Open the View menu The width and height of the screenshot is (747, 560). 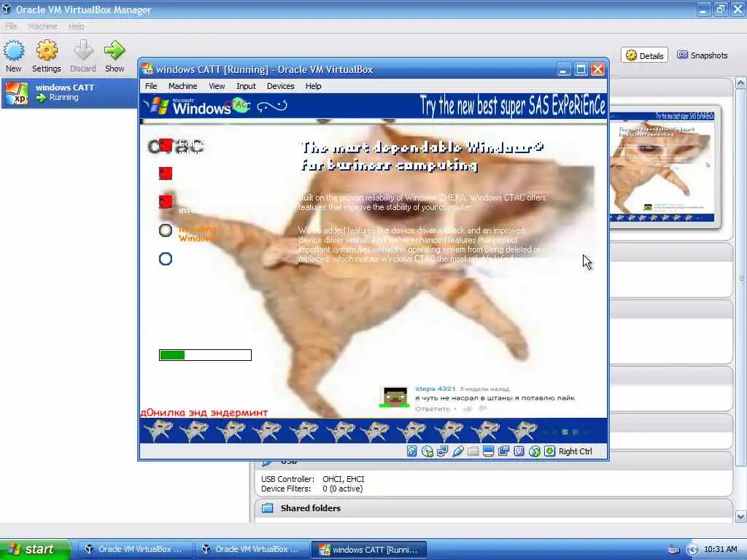pyautogui.click(x=217, y=86)
